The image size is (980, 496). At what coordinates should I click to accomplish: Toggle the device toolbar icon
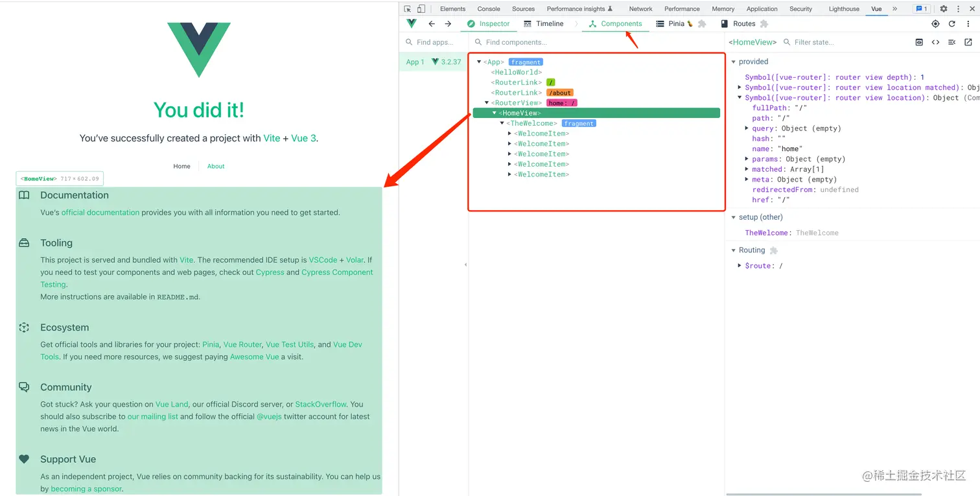[421, 9]
